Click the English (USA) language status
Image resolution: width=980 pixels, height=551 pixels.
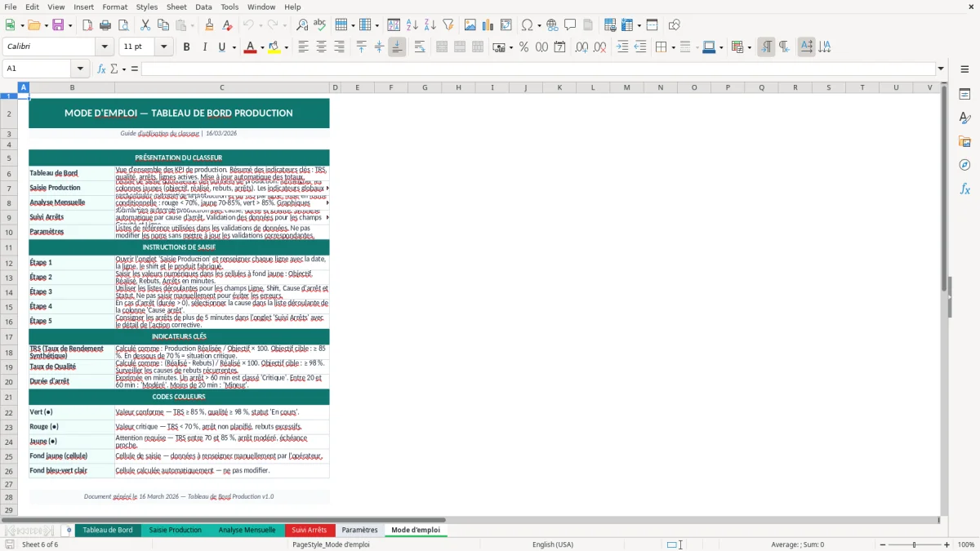[553, 544]
